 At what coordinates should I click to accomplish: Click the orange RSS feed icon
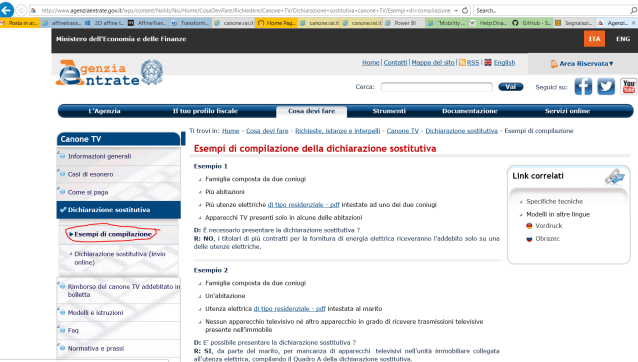click(462, 63)
